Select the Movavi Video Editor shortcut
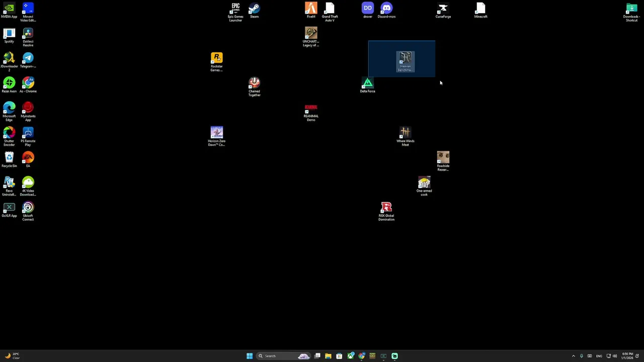The image size is (644, 362). coord(28,13)
